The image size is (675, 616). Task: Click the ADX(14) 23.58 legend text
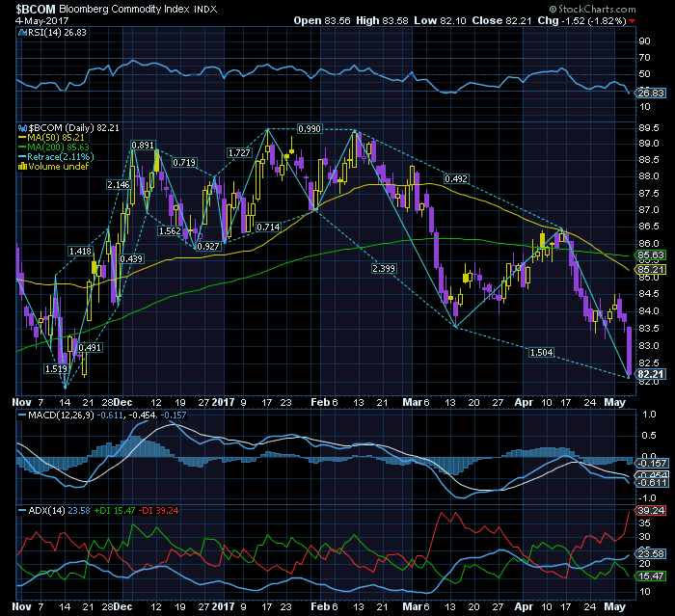pyautogui.click(x=59, y=511)
